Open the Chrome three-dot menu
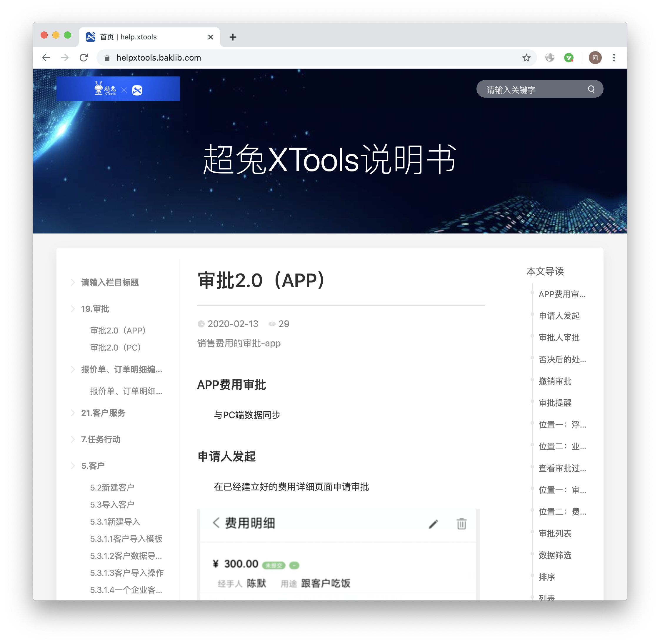 [614, 58]
